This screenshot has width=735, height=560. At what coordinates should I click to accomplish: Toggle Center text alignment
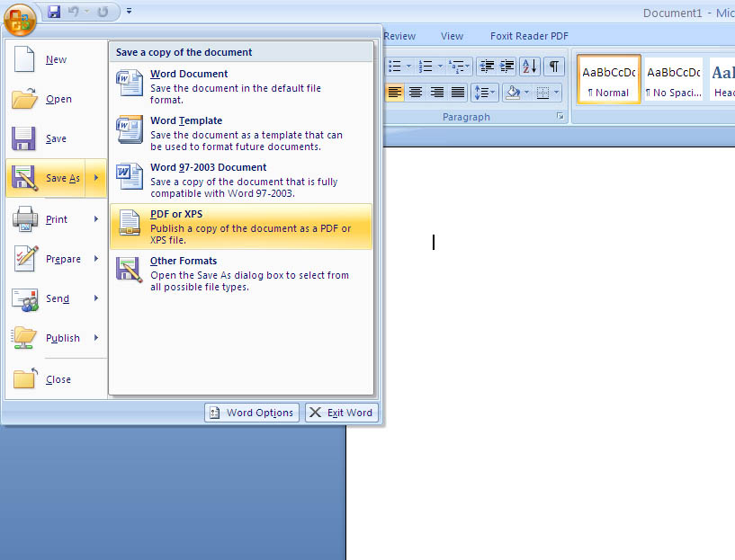click(x=416, y=93)
